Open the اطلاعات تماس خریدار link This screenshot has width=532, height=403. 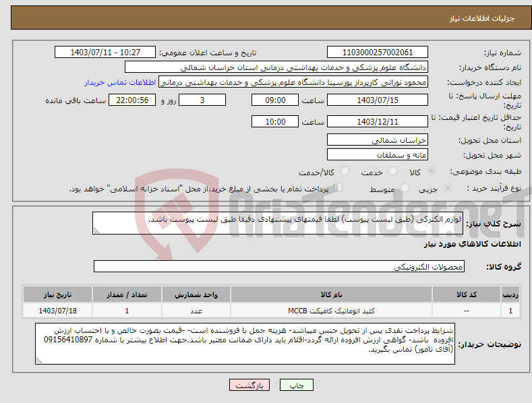point(120,82)
